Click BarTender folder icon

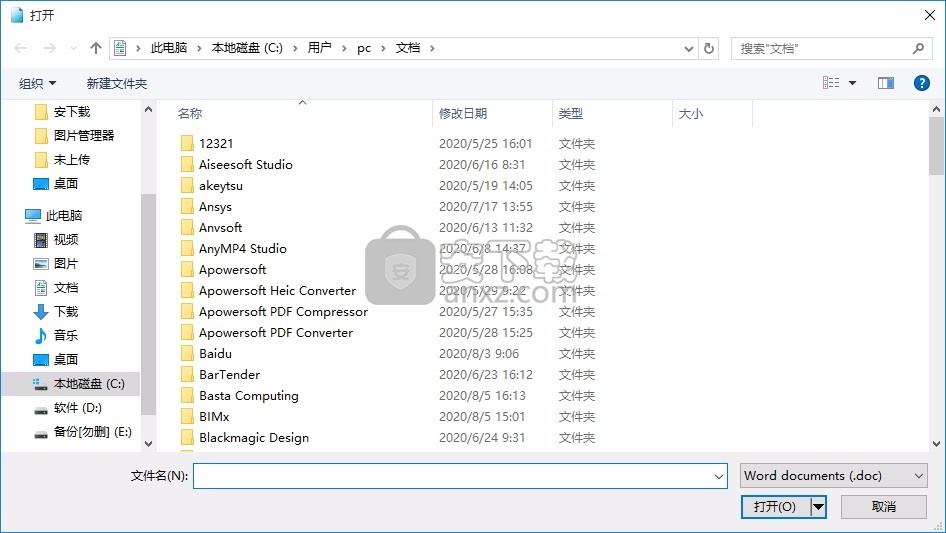(x=188, y=375)
